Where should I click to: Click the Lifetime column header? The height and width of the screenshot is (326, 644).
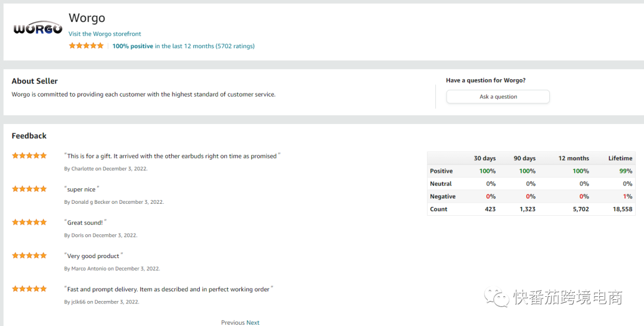click(x=620, y=159)
